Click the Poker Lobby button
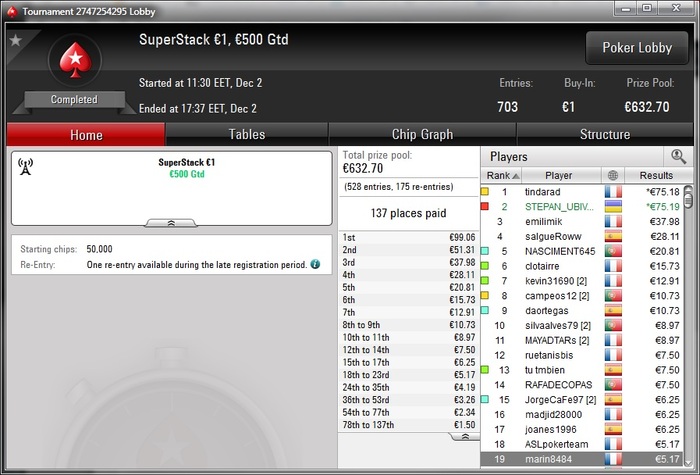Viewport: 700px width, 475px height. click(x=637, y=48)
